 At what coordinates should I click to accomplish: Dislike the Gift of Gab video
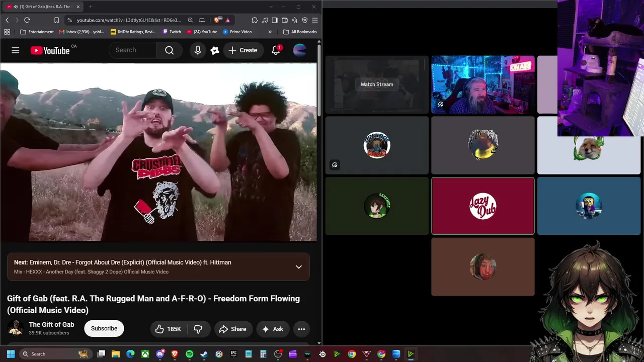(198, 329)
